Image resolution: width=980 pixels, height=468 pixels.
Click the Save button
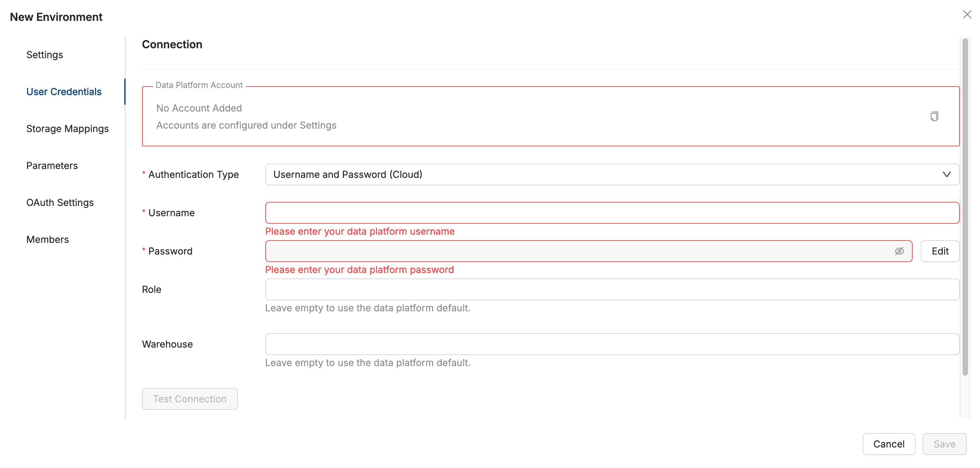pos(945,444)
